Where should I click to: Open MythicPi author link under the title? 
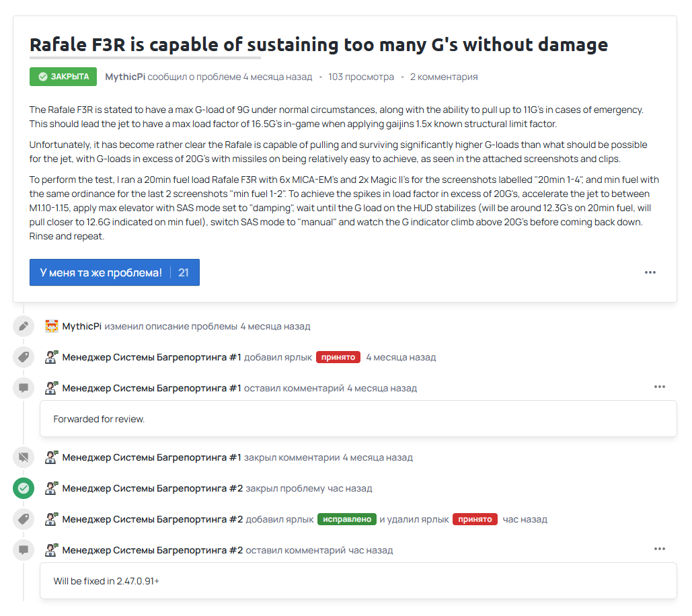[x=125, y=77]
